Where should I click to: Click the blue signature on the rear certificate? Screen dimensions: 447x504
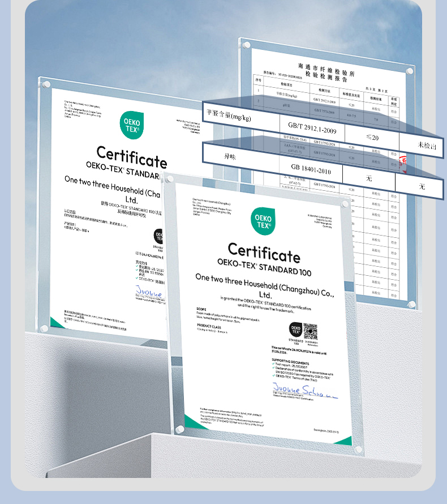pos(149,291)
